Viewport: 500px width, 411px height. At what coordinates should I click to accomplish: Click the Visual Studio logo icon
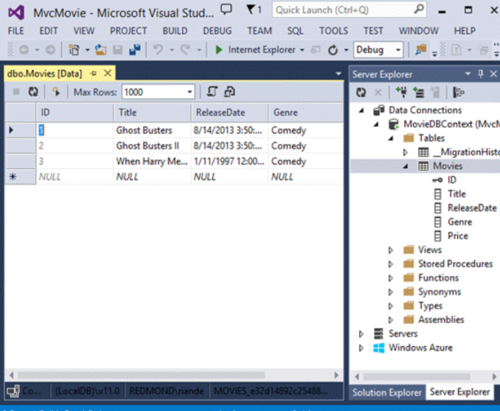pos(16,13)
